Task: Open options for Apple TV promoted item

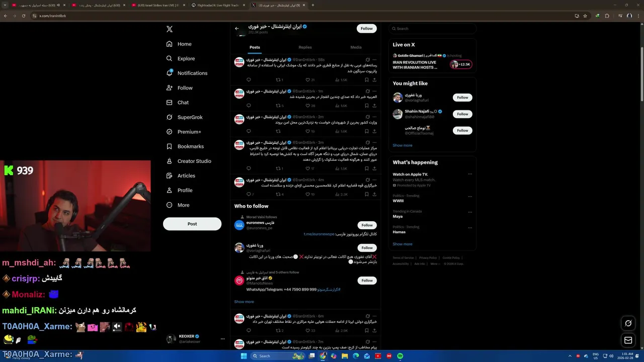Action: click(x=470, y=174)
